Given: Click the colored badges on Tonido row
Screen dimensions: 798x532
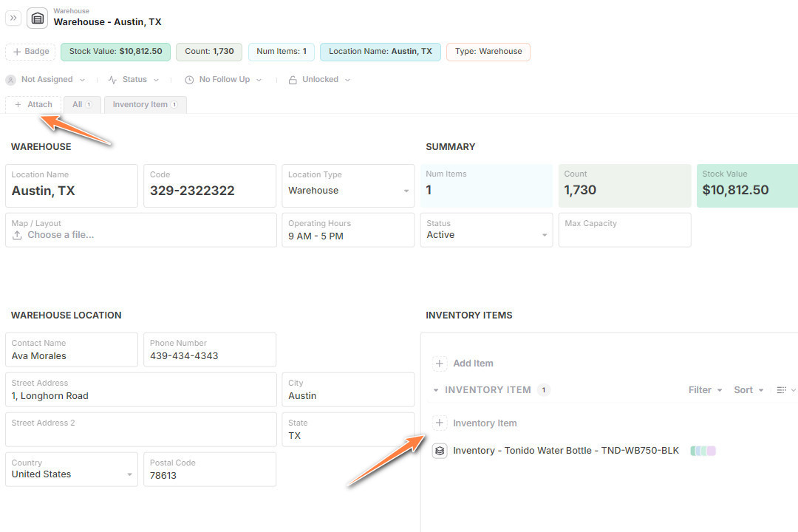Looking at the screenshot, I should tap(703, 451).
